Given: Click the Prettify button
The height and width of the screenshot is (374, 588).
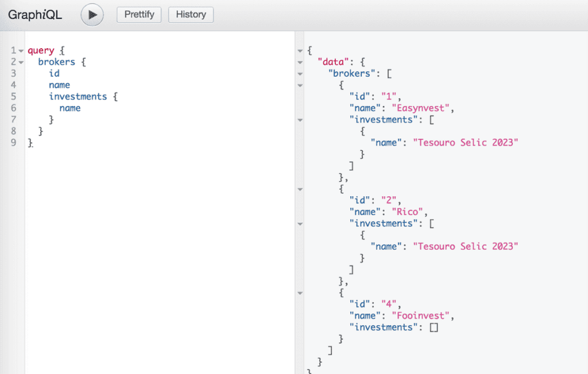Looking at the screenshot, I should point(139,14).
